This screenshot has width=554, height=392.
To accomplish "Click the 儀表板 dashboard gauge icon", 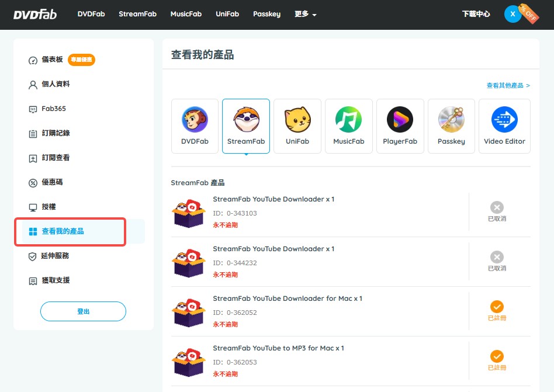I will (x=33, y=60).
